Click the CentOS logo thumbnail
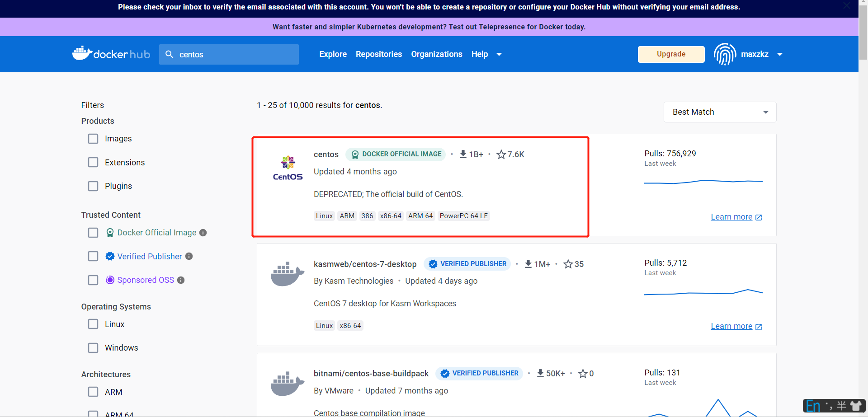Viewport: 868px width, 417px height. point(288,168)
